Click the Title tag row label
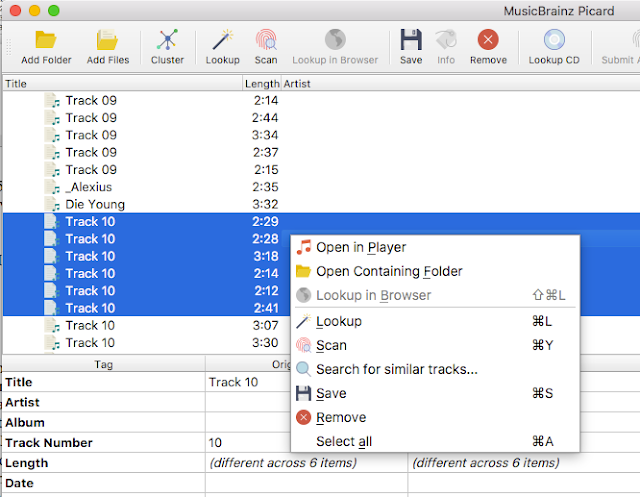This screenshot has height=497, width=640. point(19,382)
